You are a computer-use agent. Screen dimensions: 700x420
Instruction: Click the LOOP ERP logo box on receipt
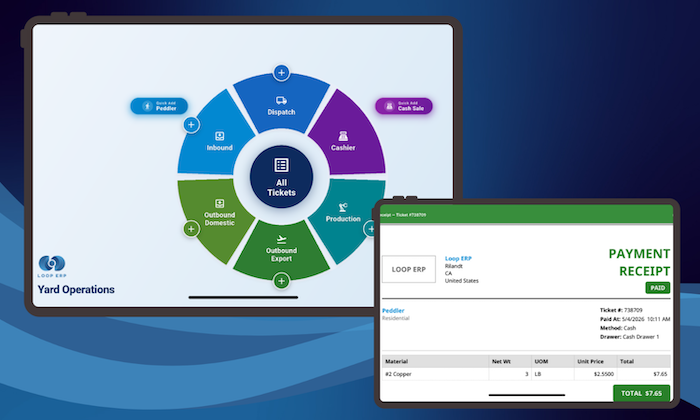(409, 269)
